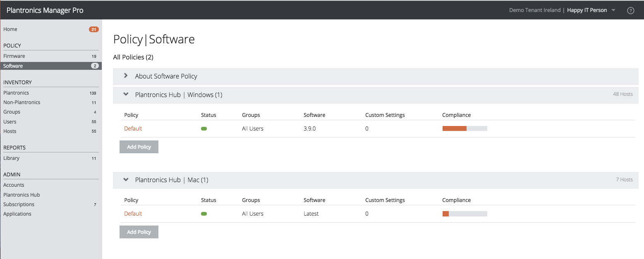Click the All Policies (2) heading
The width and height of the screenshot is (644, 259).
pos(133,57)
